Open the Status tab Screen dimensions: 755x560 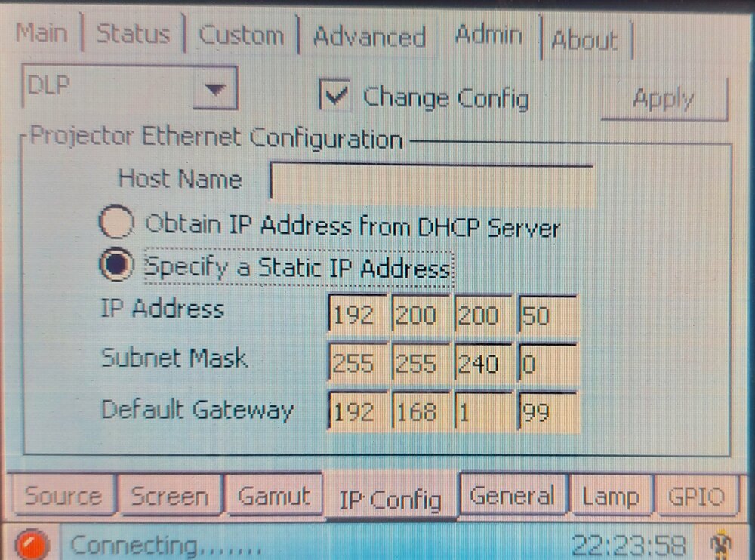point(134,34)
